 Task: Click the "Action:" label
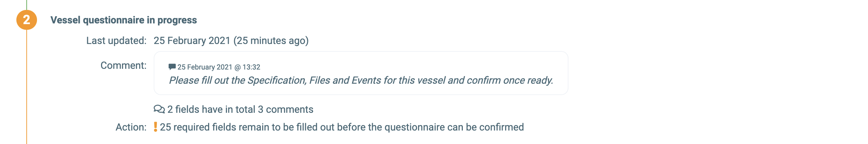[x=131, y=127]
